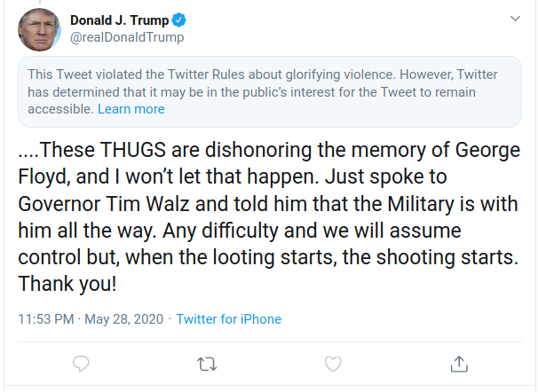The height and width of the screenshot is (392, 538).
Task: Click the reply speech bubble icon
Action: [x=81, y=364]
